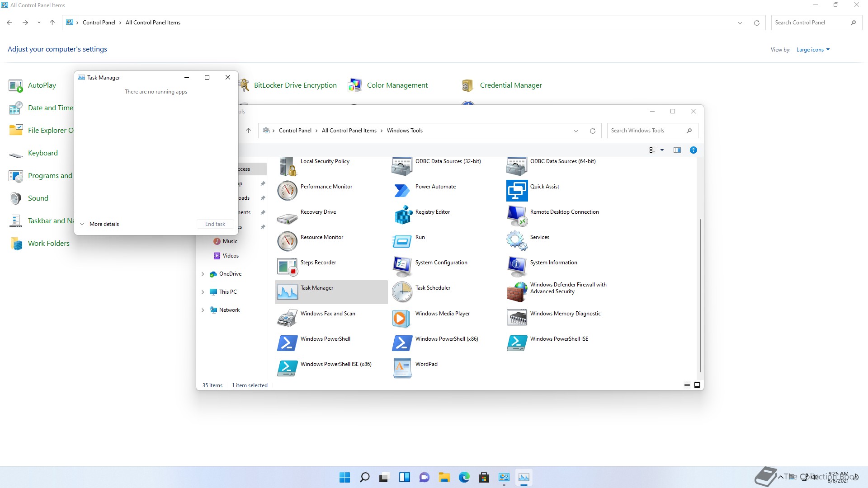Viewport: 868px width, 488px height.
Task: Switch Windows Tools to details view
Action: point(687,385)
